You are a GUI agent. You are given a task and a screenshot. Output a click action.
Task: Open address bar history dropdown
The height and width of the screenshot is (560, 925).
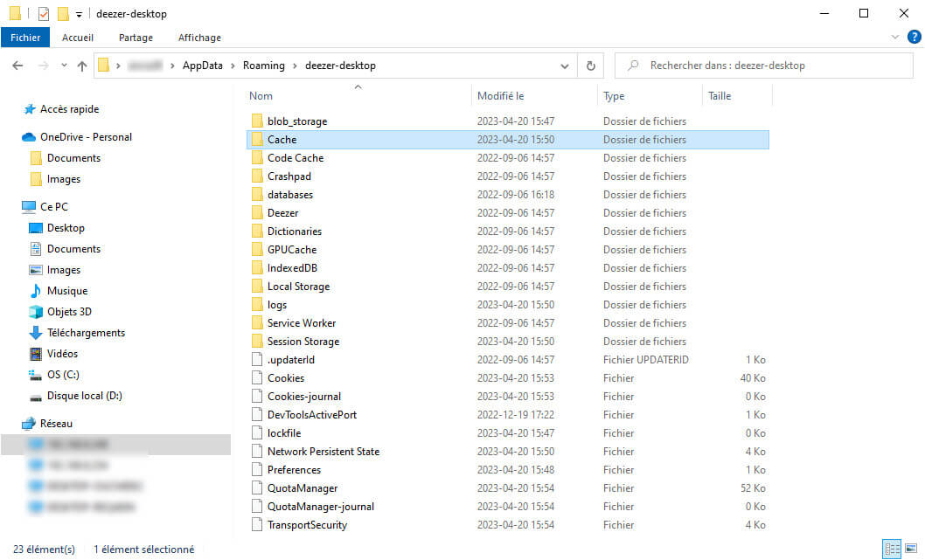pos(565,66)
